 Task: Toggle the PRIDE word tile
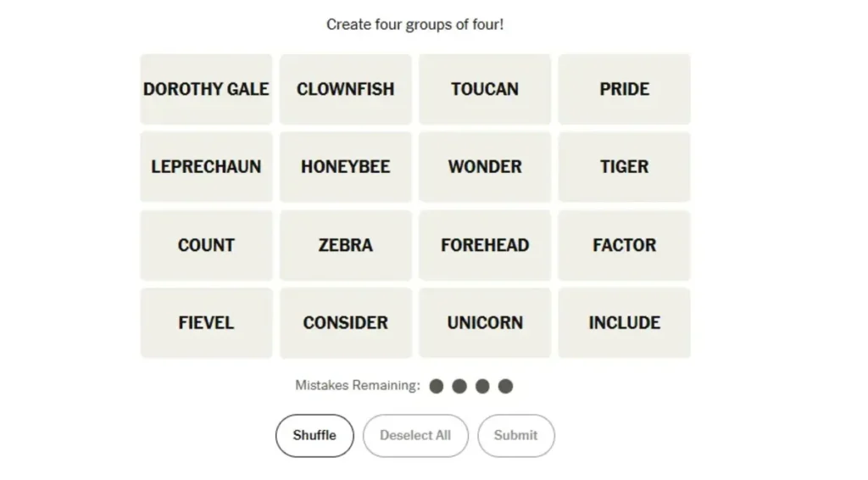coord(624,89)
